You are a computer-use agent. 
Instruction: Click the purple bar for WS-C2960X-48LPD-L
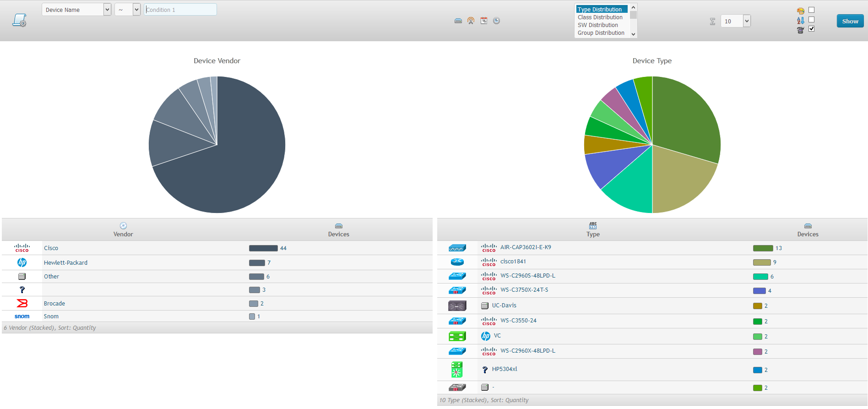click(758, 352)
